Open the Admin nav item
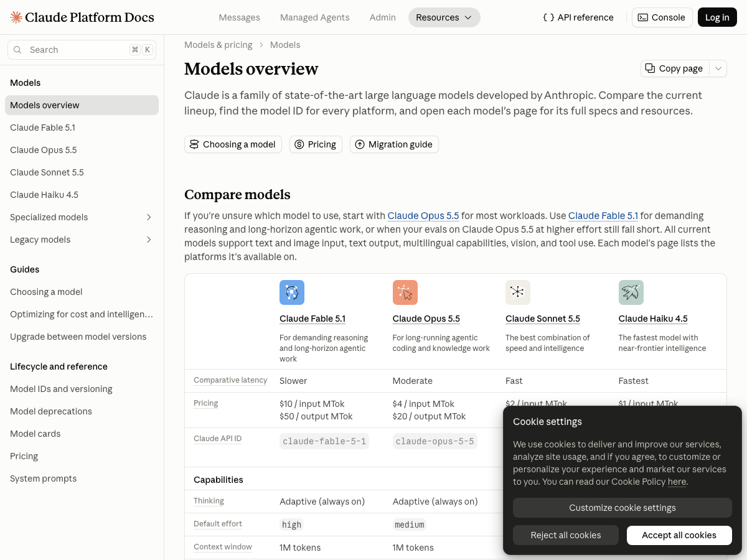The width and height of the screenshot is (747, 560). point(383,17)
